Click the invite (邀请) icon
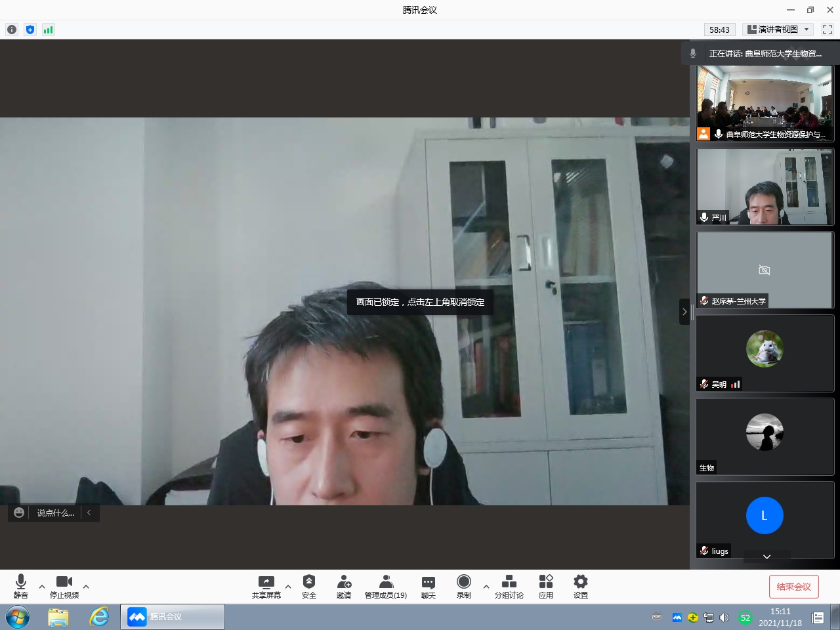 click(x=344, y=586)
